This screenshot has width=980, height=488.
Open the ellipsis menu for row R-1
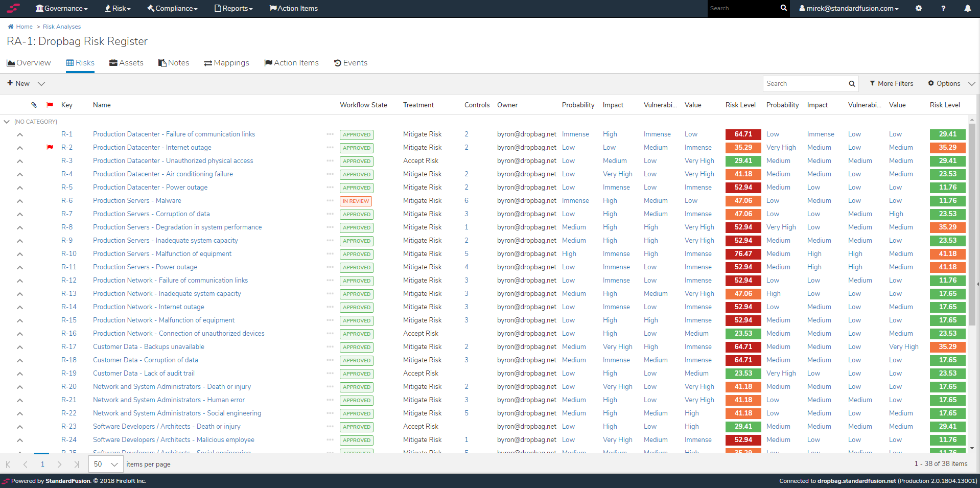tap(330, 134)
